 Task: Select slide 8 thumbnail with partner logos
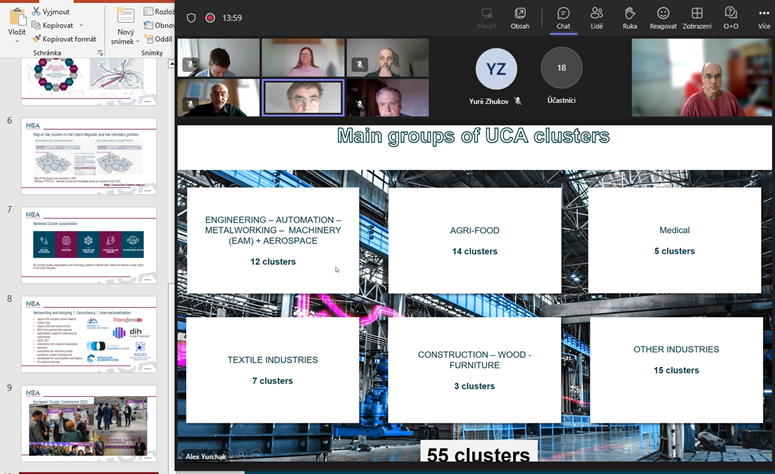pyautogui.click(x=88, y=334)
